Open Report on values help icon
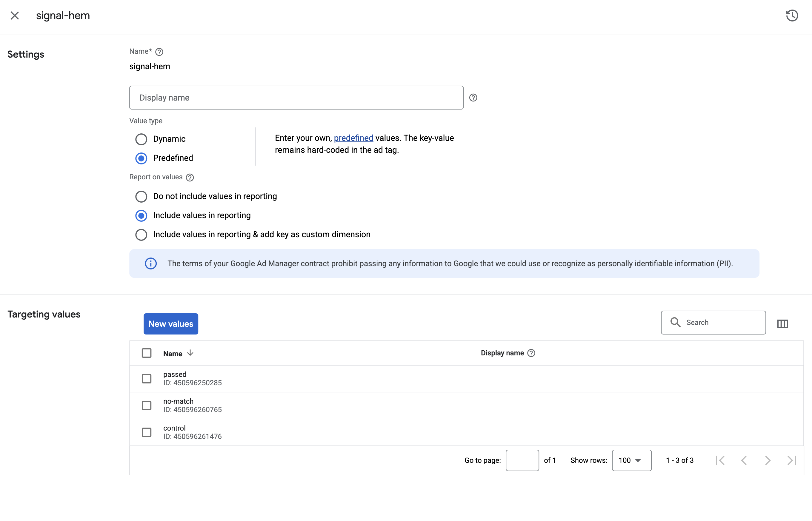Image resolution: width=812 pixels, height=521 pixels. click(x=190, y=178)
